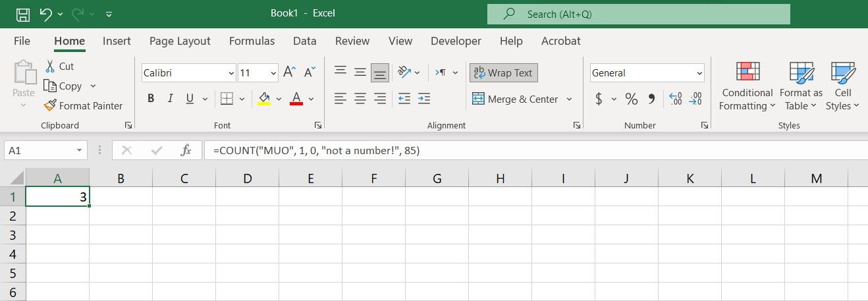Open the Developer tab
The width and height of the screenshot is (868, 301).
click(x=456, y=41)
